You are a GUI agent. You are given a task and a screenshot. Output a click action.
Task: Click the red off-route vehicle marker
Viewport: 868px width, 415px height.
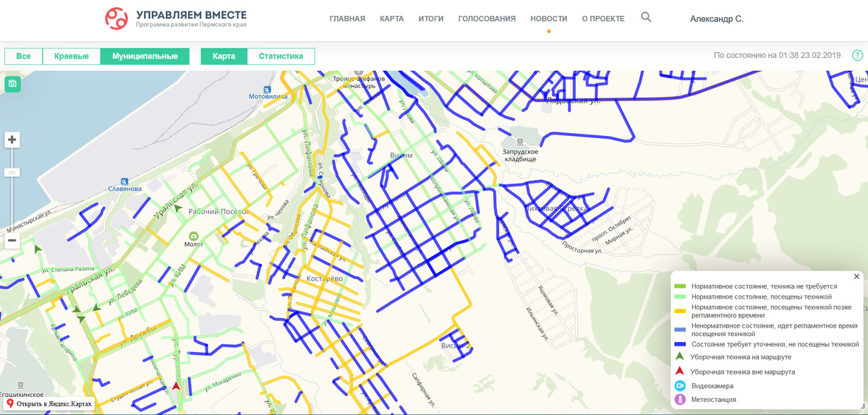(176, 387)
